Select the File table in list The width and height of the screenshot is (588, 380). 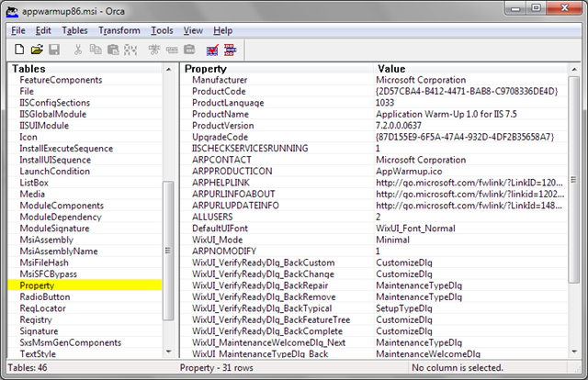coord(27,91)
